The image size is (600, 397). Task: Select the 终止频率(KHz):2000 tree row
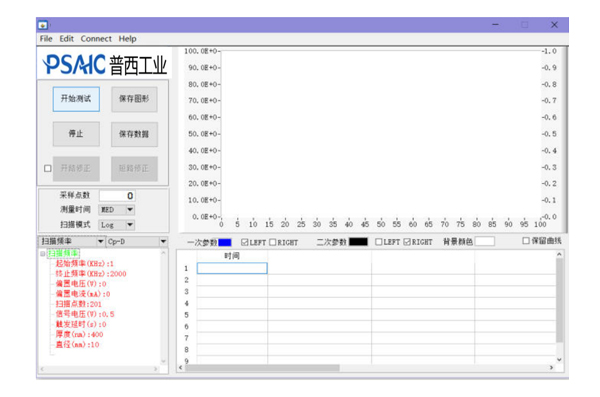tap(91, 274)
